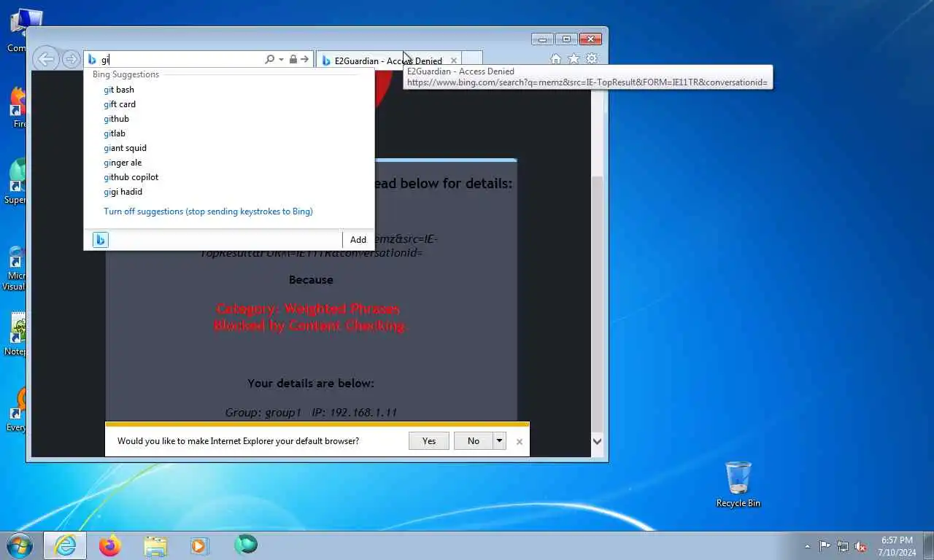Expand the address bar autocomplete dropdown arrow
This screenshot has height=560, width=934.
pyautogui.click(x=281, y=59)
